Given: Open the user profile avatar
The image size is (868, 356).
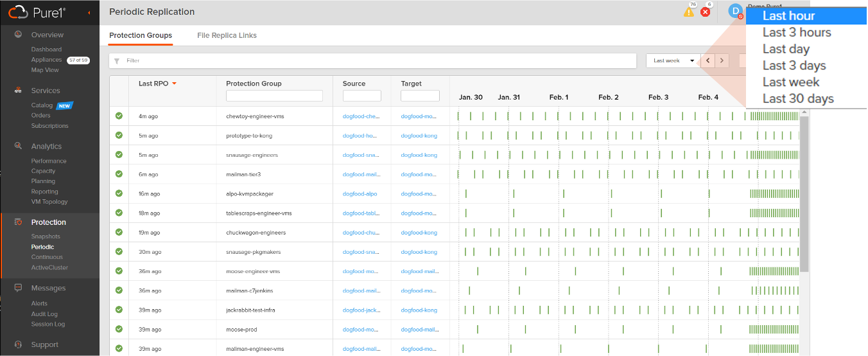Looking at the screenshot, I should (x=735, y=11).
